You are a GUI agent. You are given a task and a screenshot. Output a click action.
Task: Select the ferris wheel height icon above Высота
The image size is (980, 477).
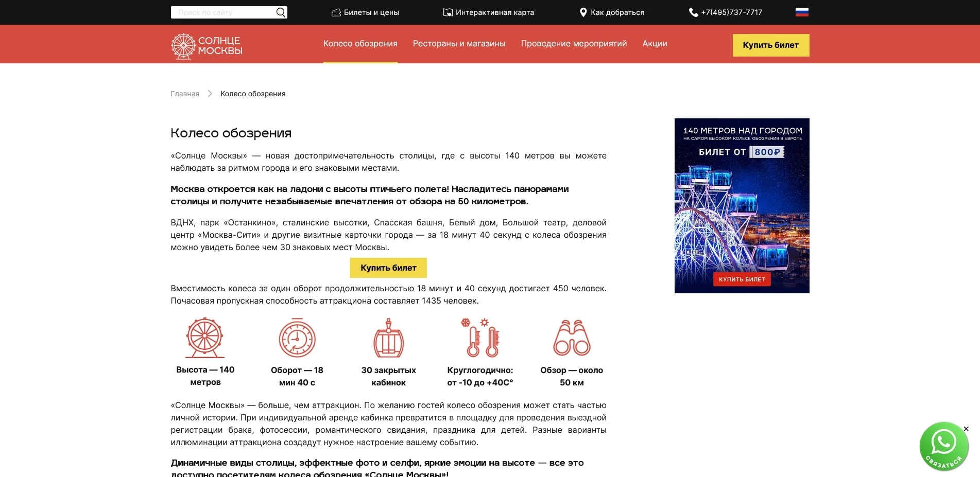tap(204, 337)
